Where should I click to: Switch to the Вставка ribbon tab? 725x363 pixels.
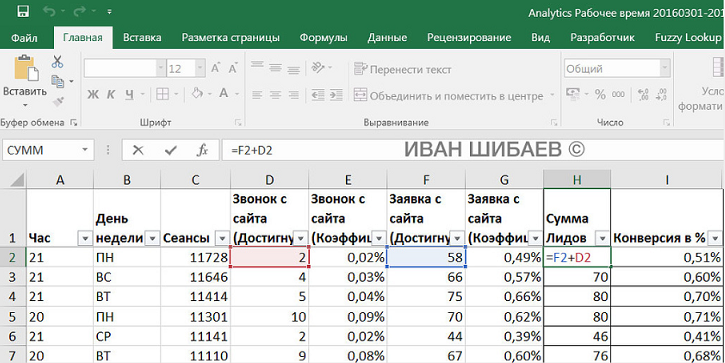142,38
